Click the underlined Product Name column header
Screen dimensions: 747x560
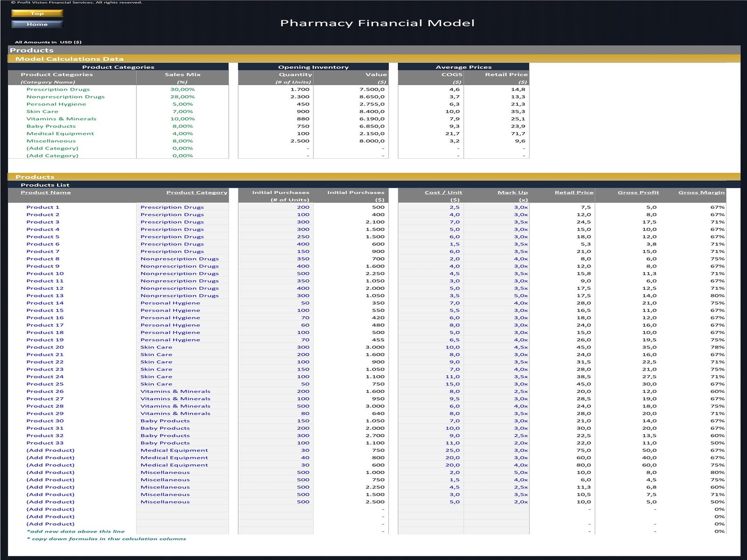pos(46,192)
